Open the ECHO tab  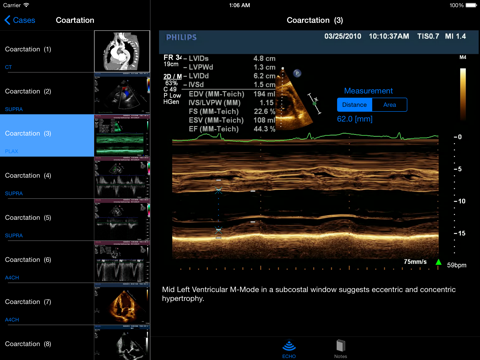289,349
